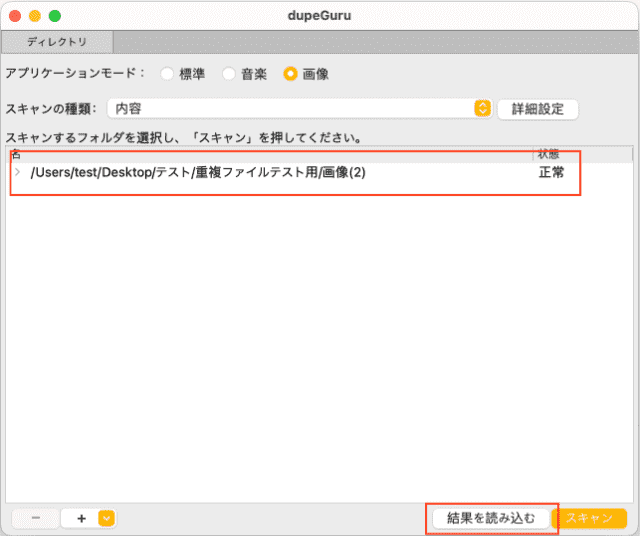This screenshot has height=536, width=640.
Task: Maximize dupeGuru with the green button
Action: click(x=55, y=16)
